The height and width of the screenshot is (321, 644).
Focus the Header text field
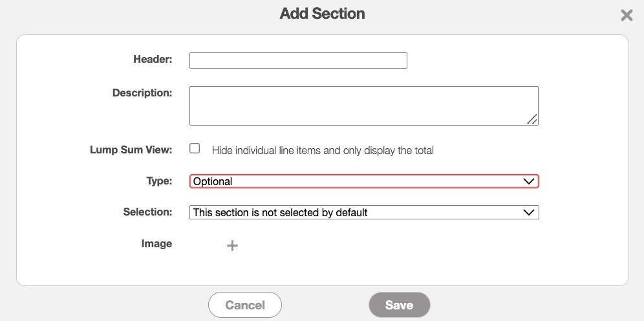[298, 61]
